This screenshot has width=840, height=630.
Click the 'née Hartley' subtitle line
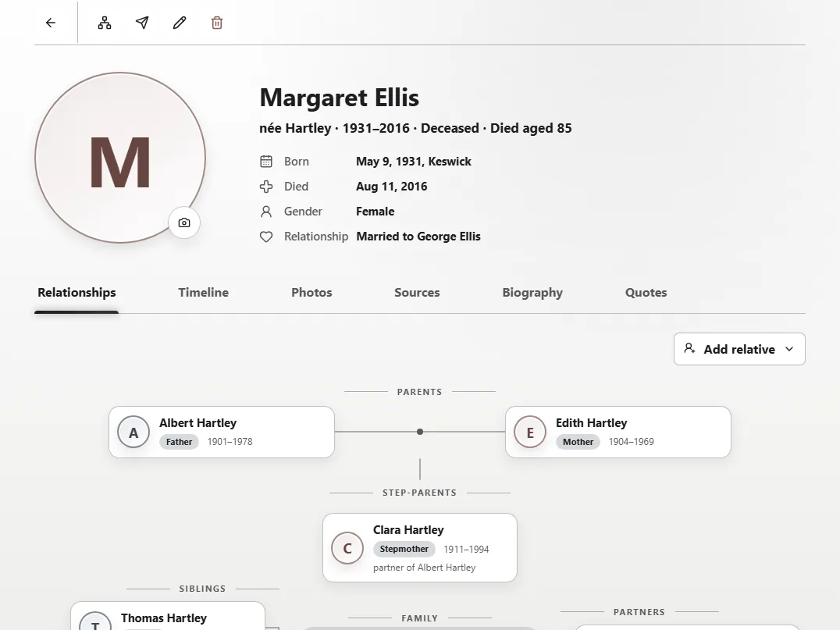point(415,128)
